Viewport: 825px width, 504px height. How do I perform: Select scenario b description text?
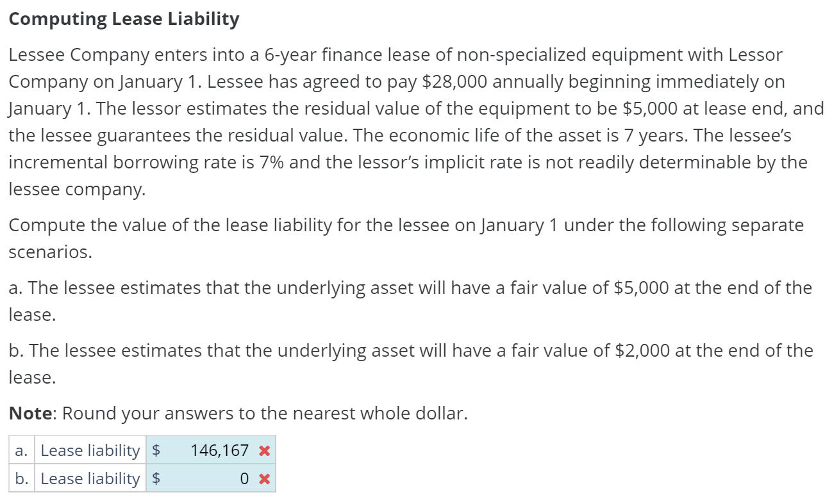tap(410, 350)
